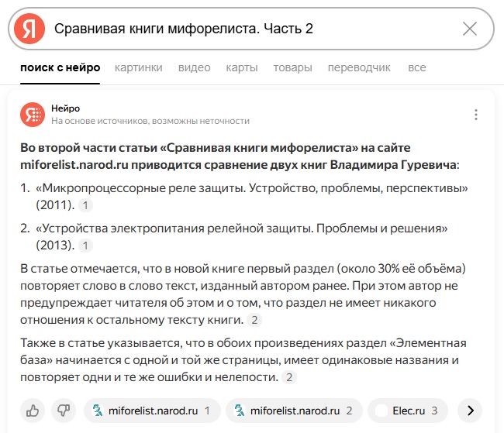Like the answer with thumbs up

pyautogui.click(x=33, y=411)
